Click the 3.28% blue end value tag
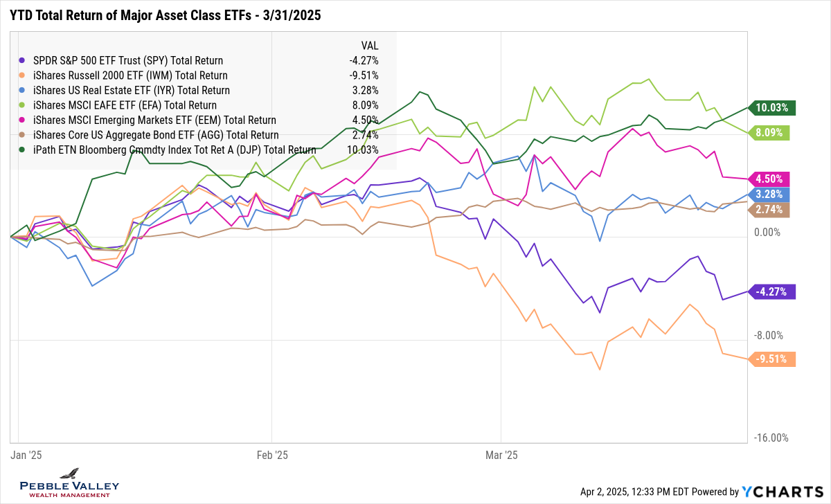 [x=775, y=194]
